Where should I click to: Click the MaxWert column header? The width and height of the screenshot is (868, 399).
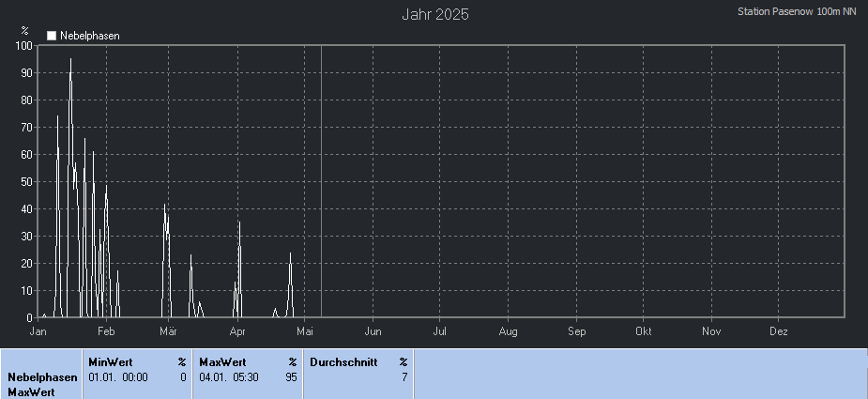pyautogui.click(x=222, y=362)
